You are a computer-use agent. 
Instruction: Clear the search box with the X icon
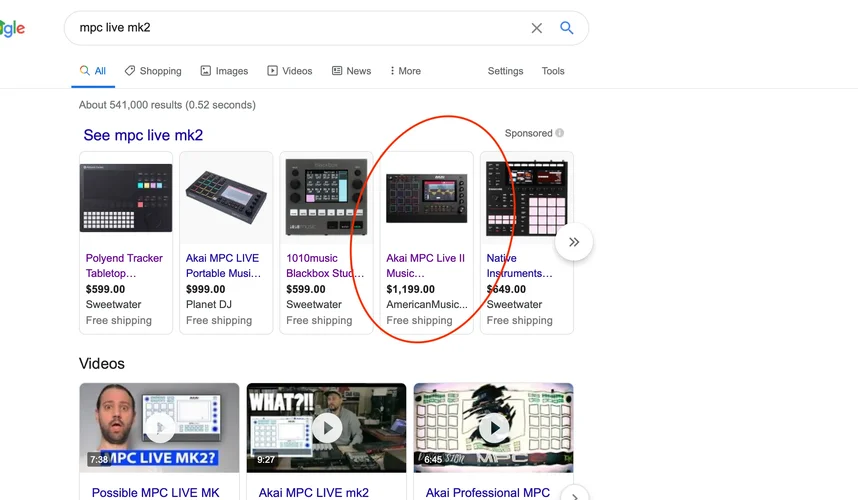coord(536,28)
